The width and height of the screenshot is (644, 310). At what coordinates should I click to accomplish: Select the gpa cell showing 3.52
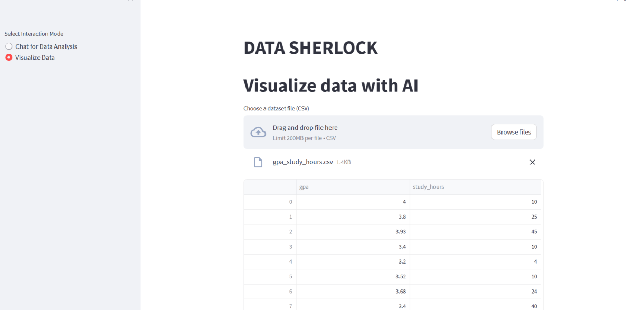(353, 276)
